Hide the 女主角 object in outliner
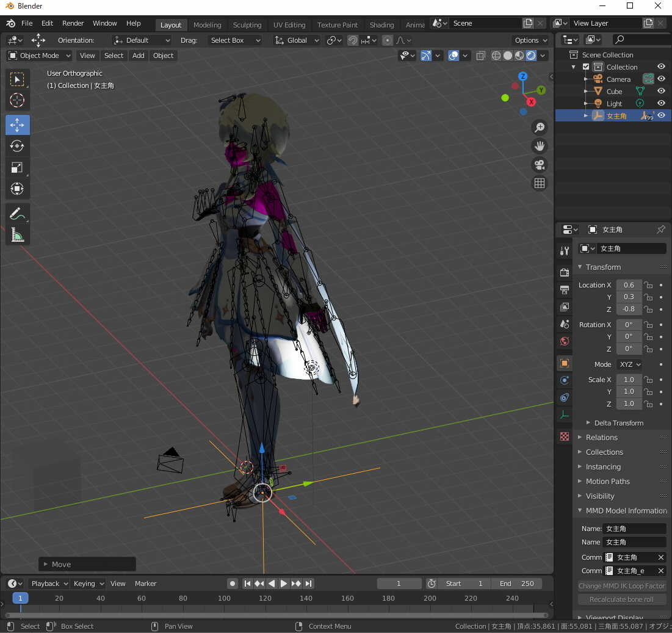 click(661, 115)
